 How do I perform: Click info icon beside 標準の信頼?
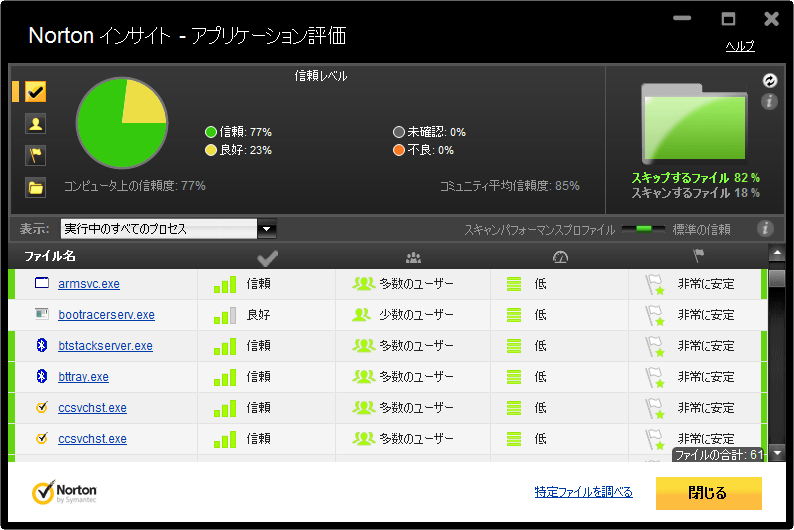[765, 229]
